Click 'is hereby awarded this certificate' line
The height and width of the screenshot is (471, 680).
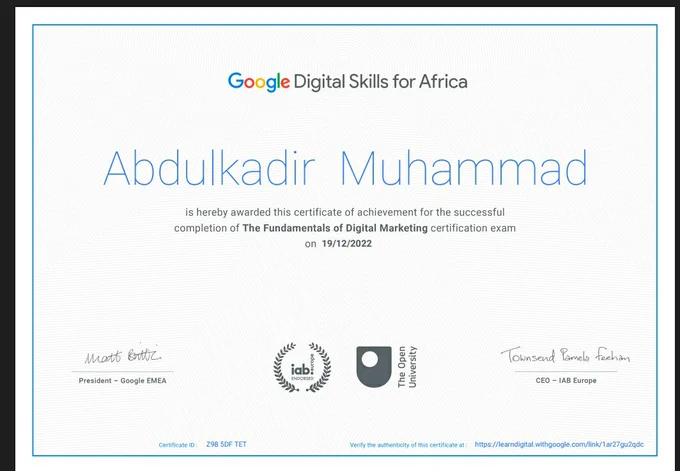(345, 213)
